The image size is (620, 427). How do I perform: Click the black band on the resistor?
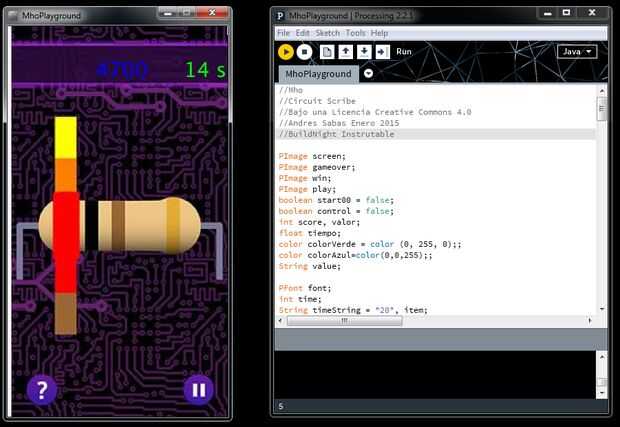[x=92, y=226]
